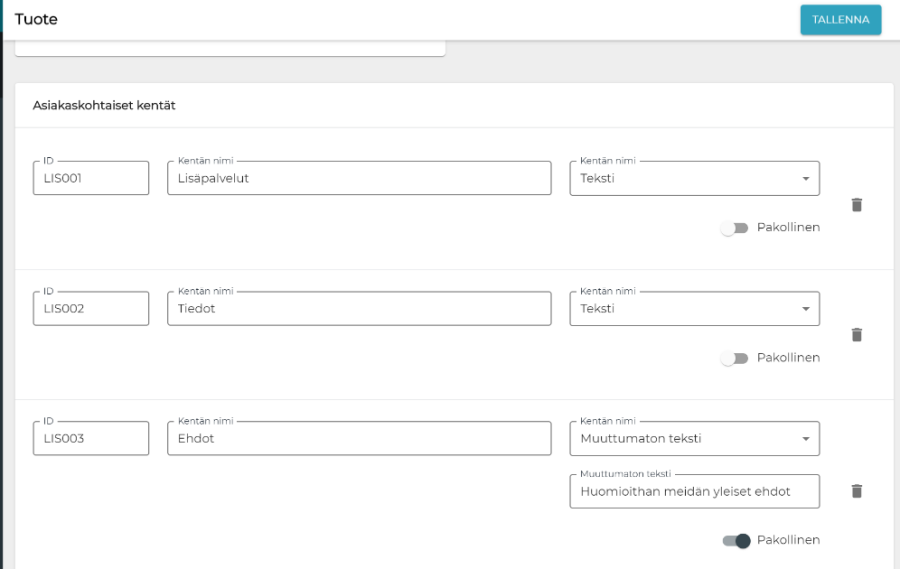The width and height of the screenshot is (900, 569).
Task: Click the partially visible card above Asiakaskohtaiset kentät
Action: tap(230, 48)
